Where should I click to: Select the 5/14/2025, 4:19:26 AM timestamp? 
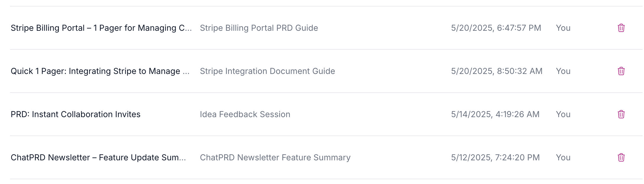pos(495,114)
